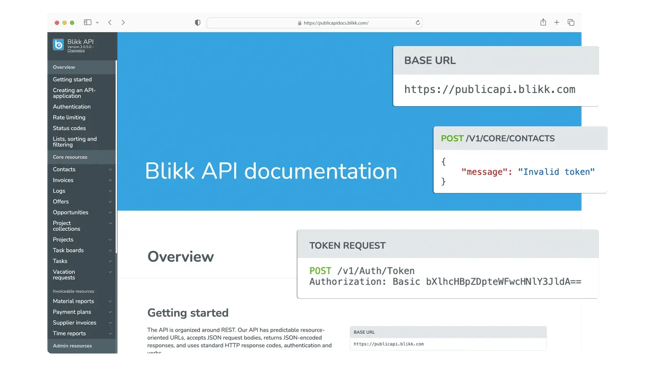This screenshot has height=368, width=650.
Task: Expand the Offers chevron
Action: pyautogui.click(x=110, y=202)
